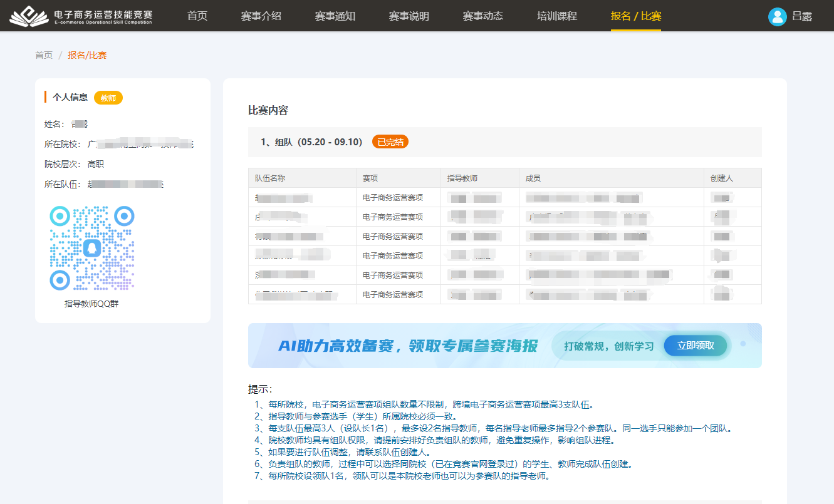Screen dimensions: 834x504
Task: Click the AI助力高效备赛 banner
Action: [x=407, y=346]
